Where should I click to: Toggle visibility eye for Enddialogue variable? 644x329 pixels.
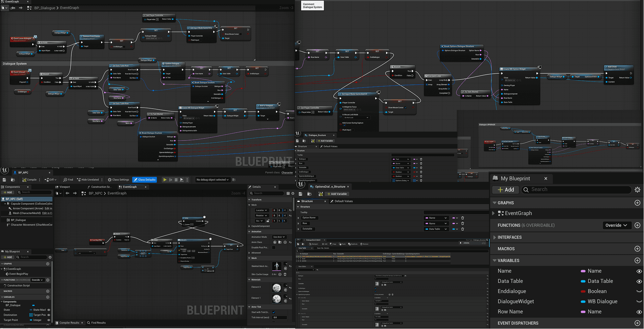639,291
